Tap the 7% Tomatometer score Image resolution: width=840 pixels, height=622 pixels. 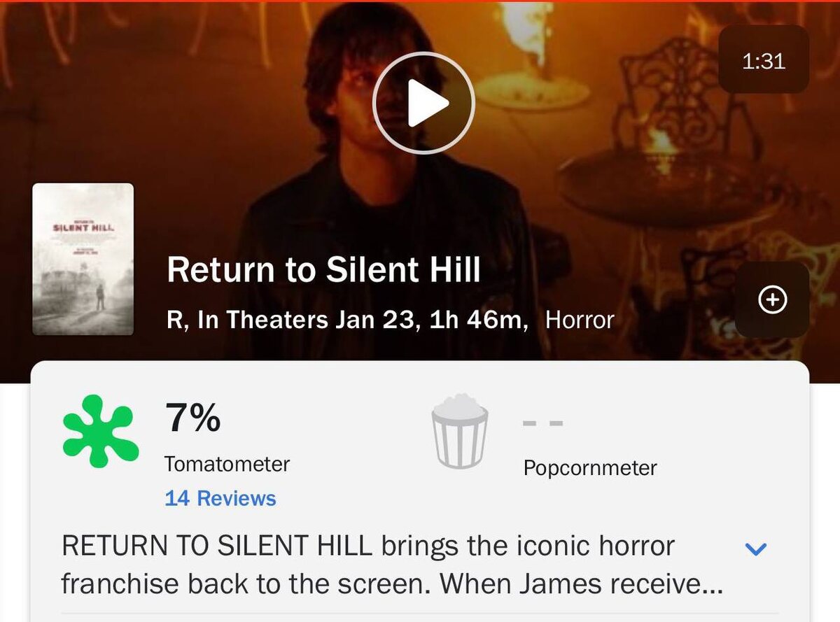pyautogui.click(x=192, y=418)
